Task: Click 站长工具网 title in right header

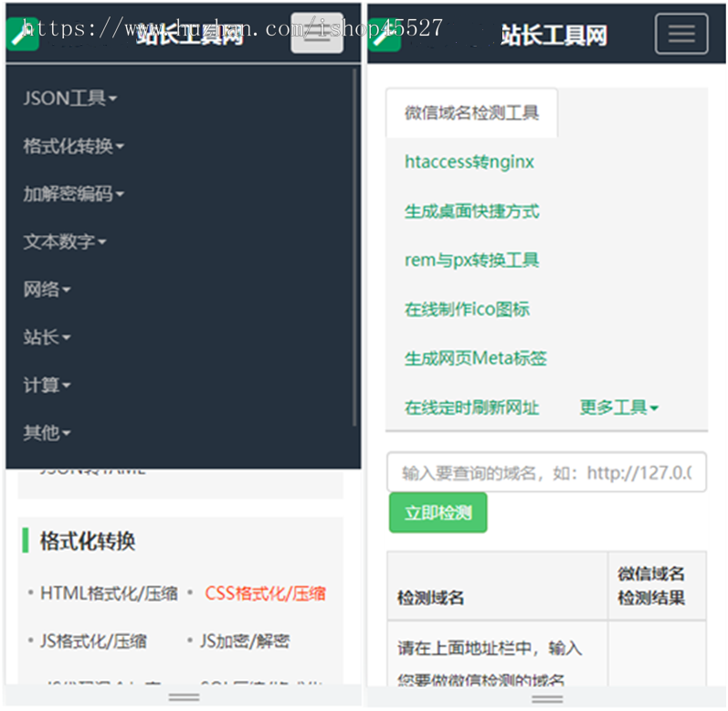Action: coord(554,36)
